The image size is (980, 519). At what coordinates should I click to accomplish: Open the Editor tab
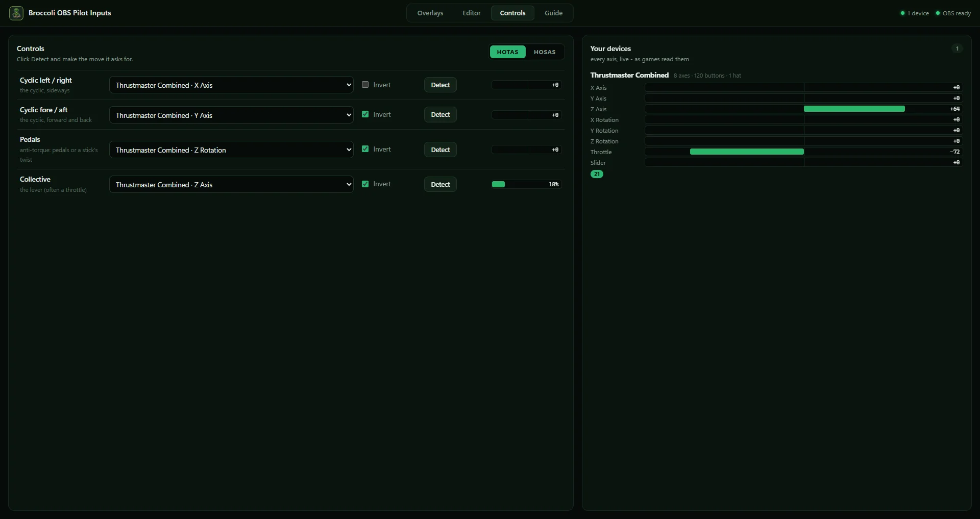(472, 13)
